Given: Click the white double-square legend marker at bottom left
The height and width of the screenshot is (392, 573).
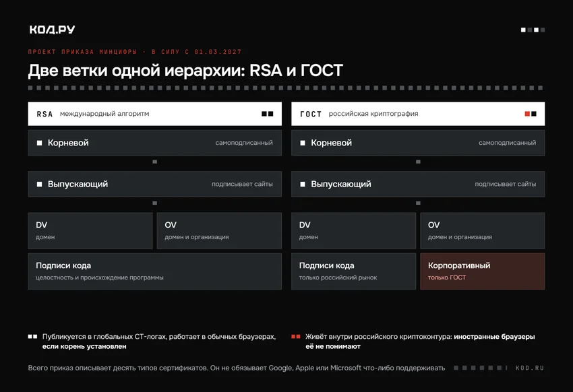Looking at the screenshot, I should (x=32, y=337).
